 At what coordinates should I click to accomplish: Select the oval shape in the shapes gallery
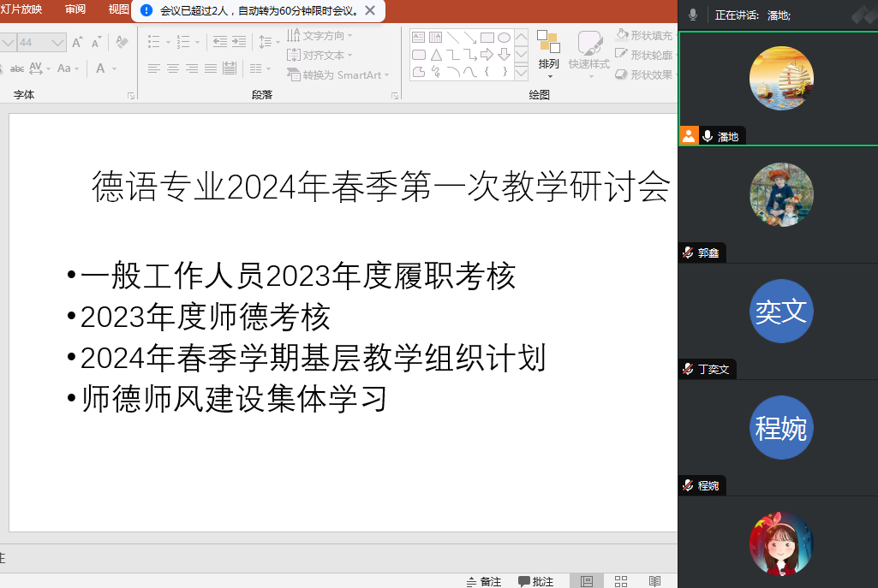pyautogui.click(x=505, y=38)
